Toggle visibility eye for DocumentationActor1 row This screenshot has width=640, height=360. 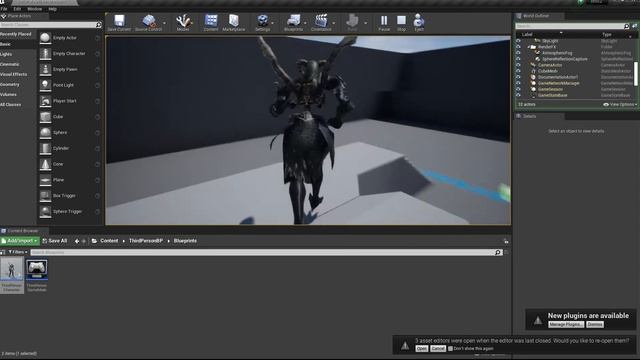coord(518,77)
